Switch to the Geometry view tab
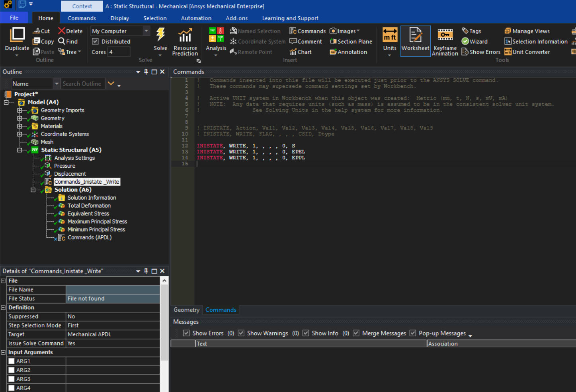The height and width of the screenshot is (392, 576). pos(186,310)
